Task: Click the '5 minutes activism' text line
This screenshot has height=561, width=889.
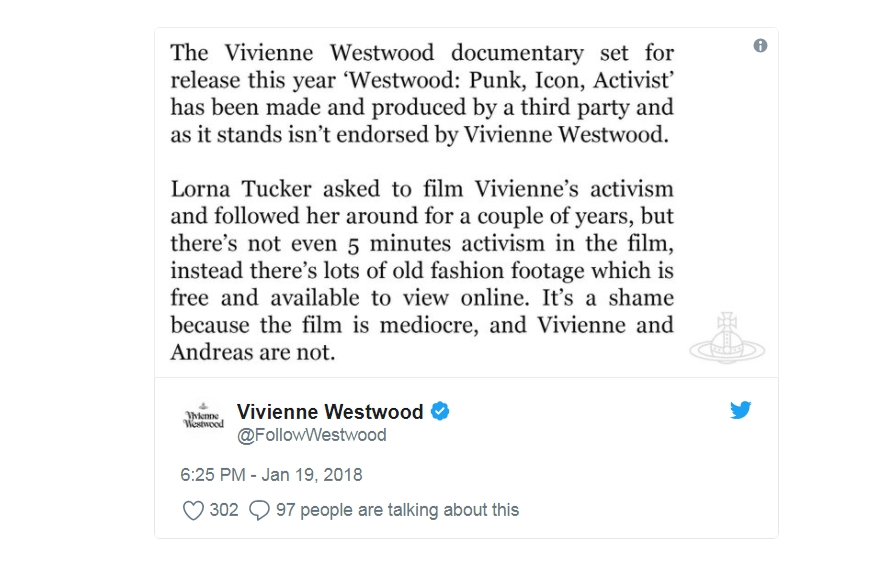Action: (x=422, y=243)
